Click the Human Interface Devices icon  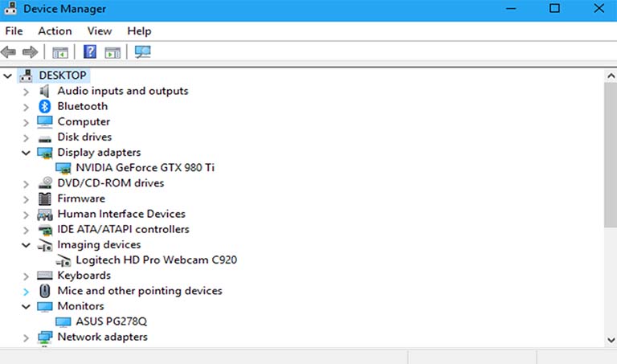tap(45, 215)
